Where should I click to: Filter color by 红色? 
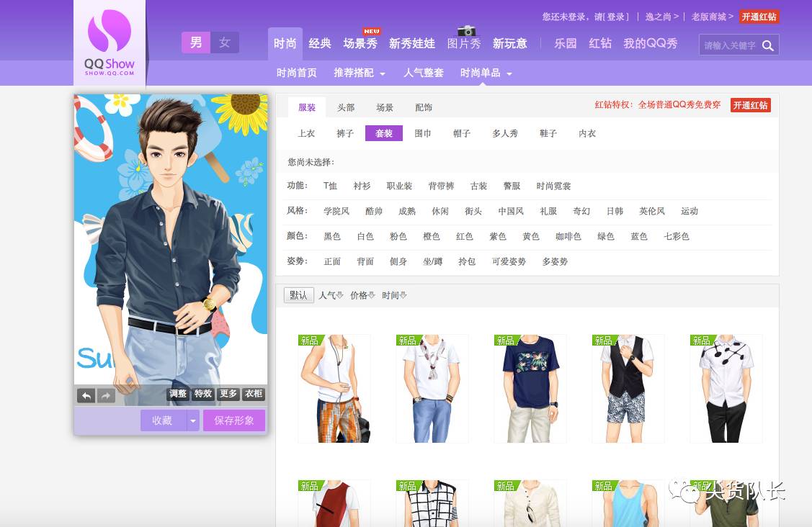[x=465, y=237]
